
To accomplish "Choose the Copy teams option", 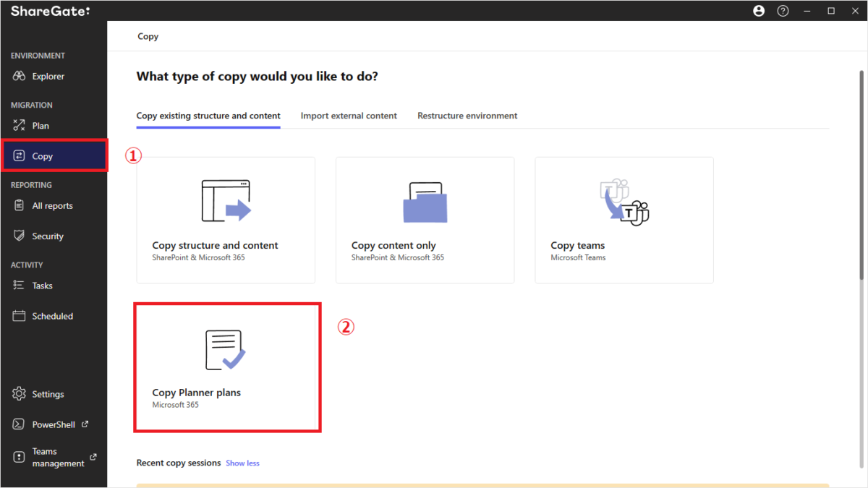I will tap(624, 220).
